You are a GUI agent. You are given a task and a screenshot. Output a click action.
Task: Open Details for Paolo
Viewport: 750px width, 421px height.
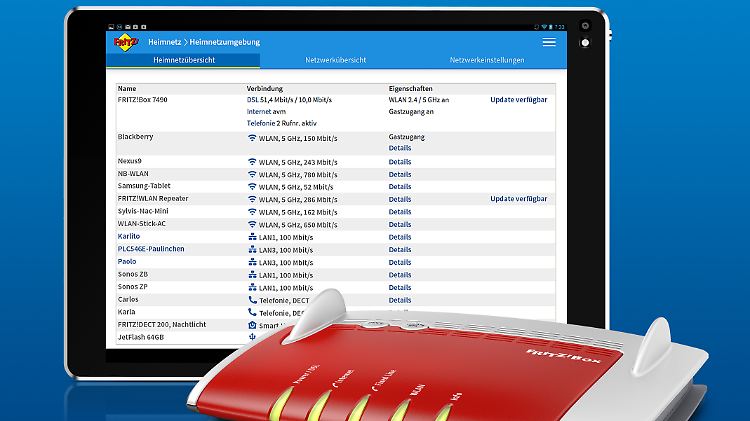pos(400,262)
